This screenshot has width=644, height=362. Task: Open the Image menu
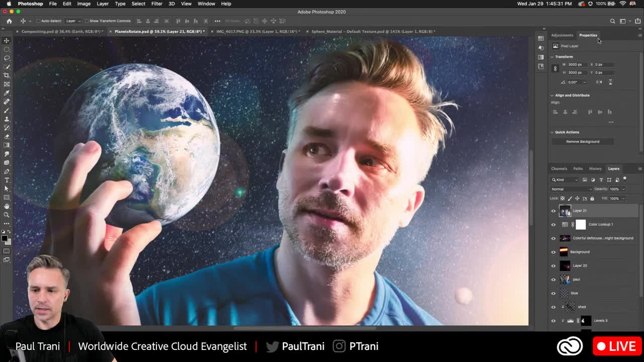[84, 4]
